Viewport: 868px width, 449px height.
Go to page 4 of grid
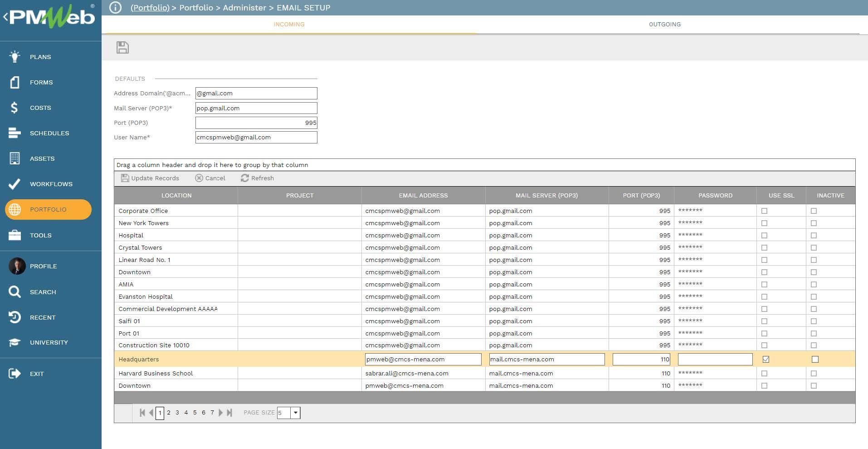pyautogui.click(x=186, y=413)
